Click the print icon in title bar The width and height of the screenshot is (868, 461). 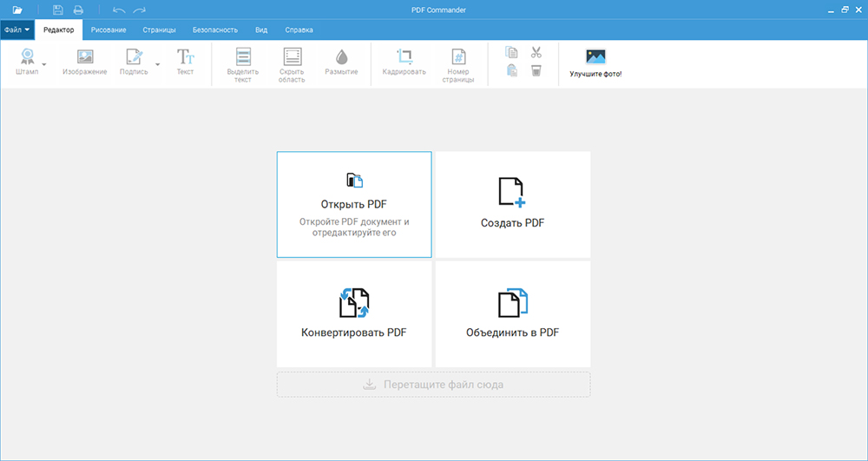[x=78, y=10]
